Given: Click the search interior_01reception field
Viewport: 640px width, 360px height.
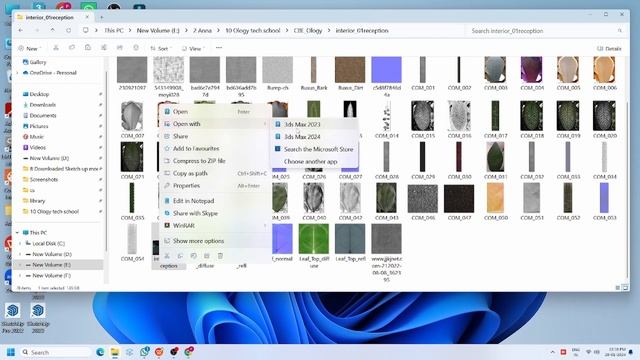Looking at the screenshot, I should pos(545,31).
